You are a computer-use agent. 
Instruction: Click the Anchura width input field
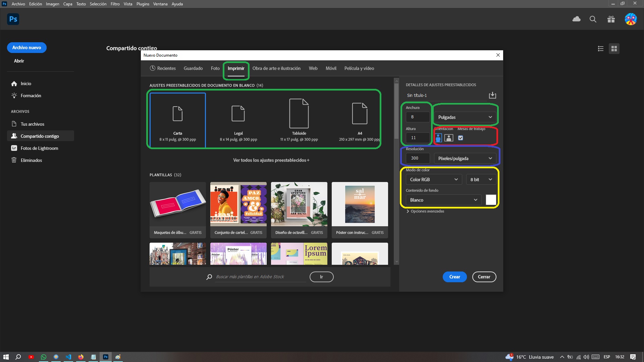pos(418,117)
